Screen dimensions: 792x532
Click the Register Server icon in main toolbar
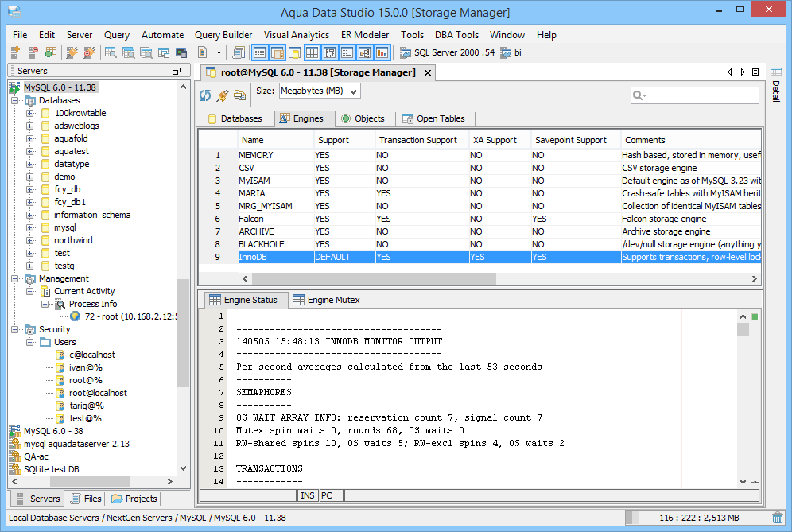(x=15, y=52)
